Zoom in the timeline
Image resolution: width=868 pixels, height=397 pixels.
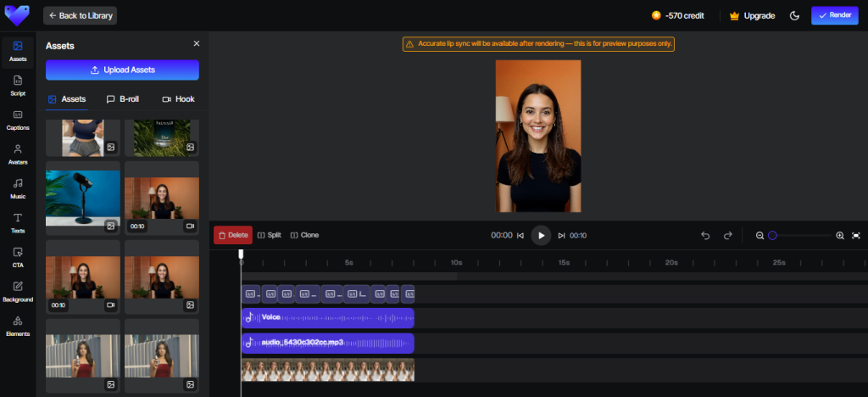(840, 235)
